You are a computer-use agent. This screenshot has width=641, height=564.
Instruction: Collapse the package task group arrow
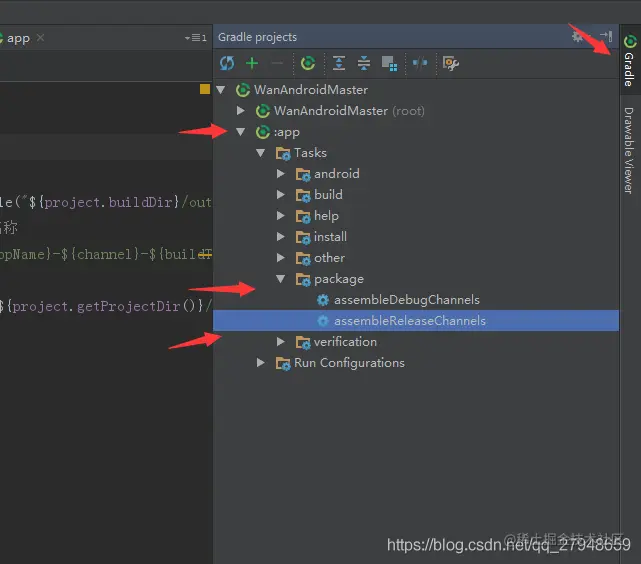tap(280, 279)
